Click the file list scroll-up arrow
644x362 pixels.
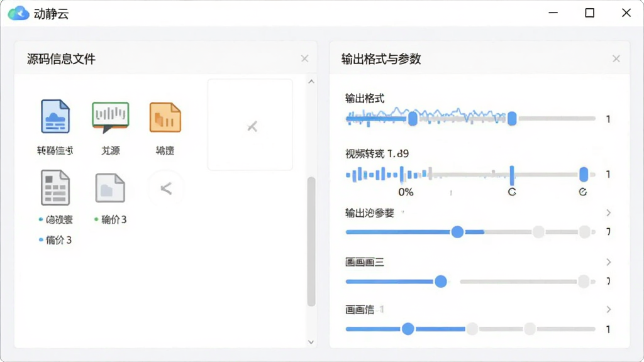pyautogui.click(x=311, y=82)
